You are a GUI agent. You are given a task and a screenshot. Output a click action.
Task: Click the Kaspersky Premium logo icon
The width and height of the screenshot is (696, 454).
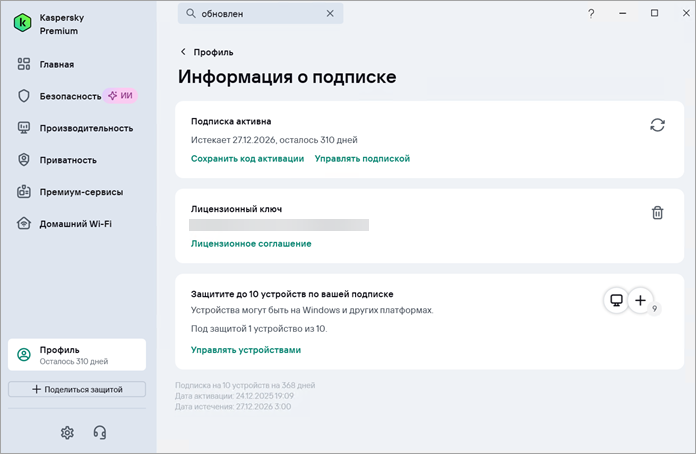(22, 23)
